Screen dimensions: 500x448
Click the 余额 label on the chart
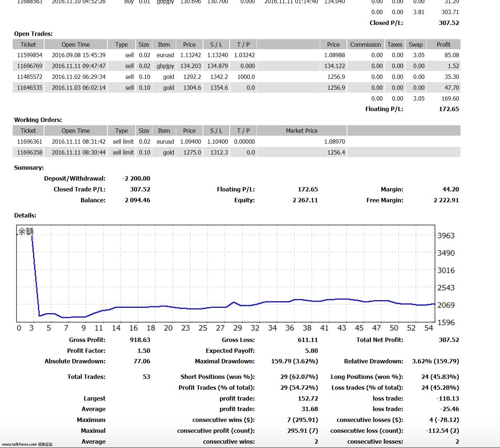(26, 231)
